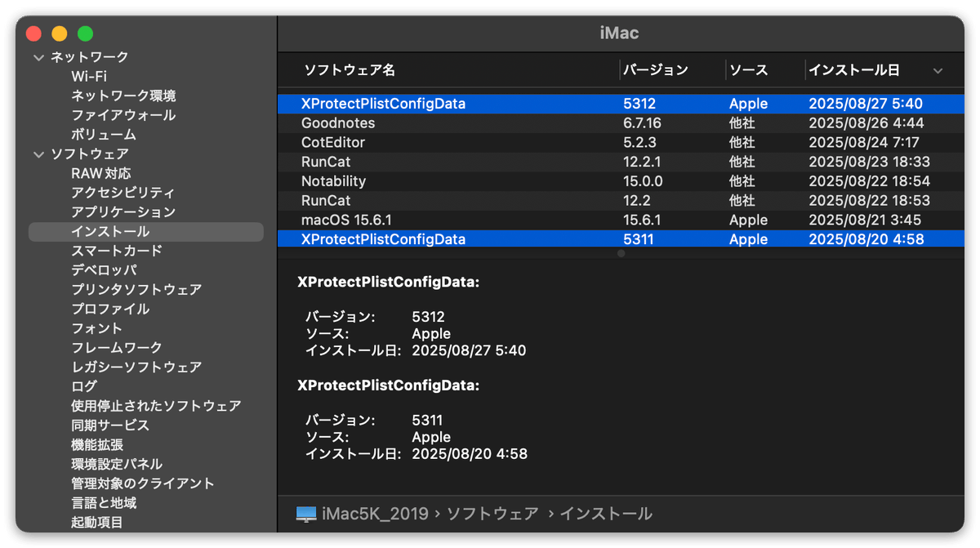Screen dimensions: 980x548
Task: Sort by the インストール日 column header
Action: (854, 70)
